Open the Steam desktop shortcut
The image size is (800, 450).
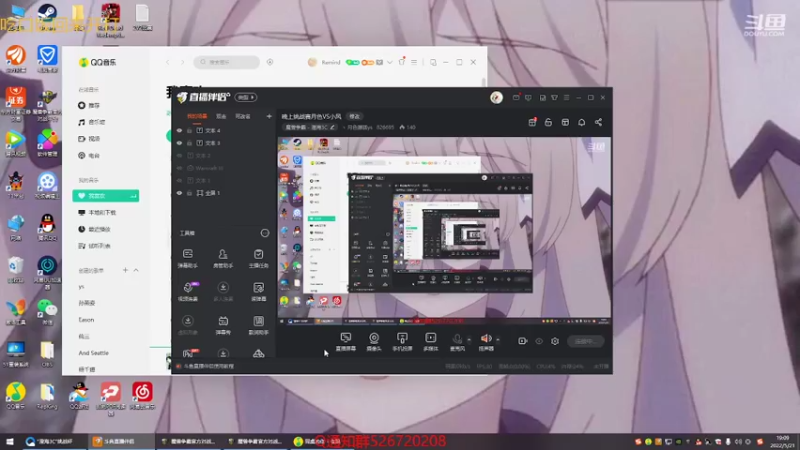tap(47, 17)
